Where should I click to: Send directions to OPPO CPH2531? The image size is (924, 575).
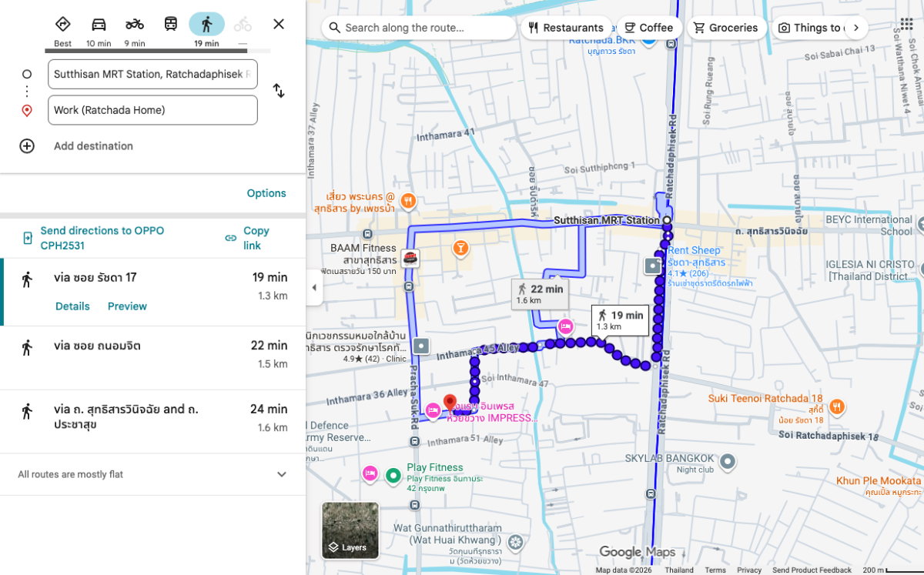(x=102, y=238)
